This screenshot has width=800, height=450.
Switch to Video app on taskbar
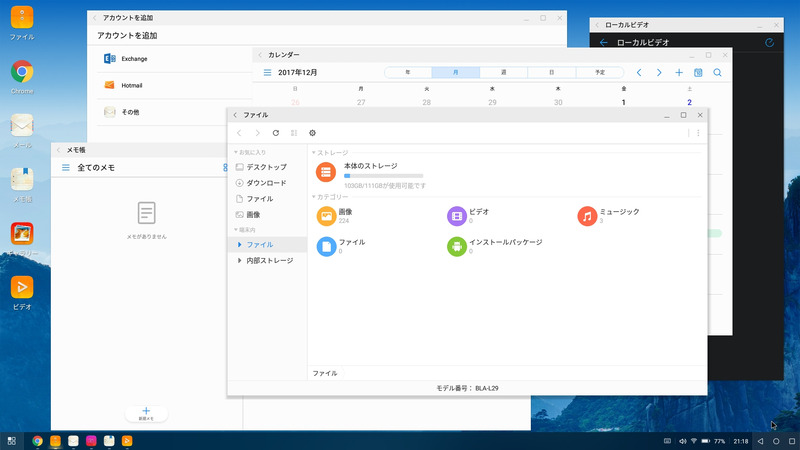coord(127,441)
